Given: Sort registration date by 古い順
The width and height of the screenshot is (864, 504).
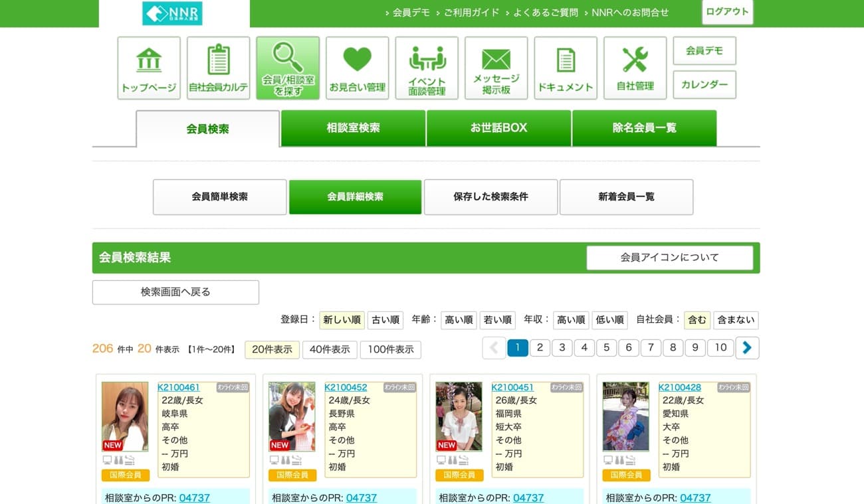Looking at the screenshot, I should 385,320.
